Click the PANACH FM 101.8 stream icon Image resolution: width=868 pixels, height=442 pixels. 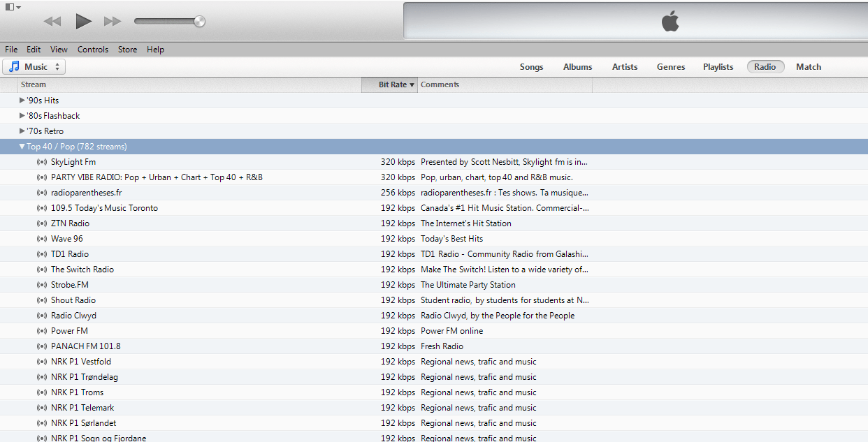[42, 346]
